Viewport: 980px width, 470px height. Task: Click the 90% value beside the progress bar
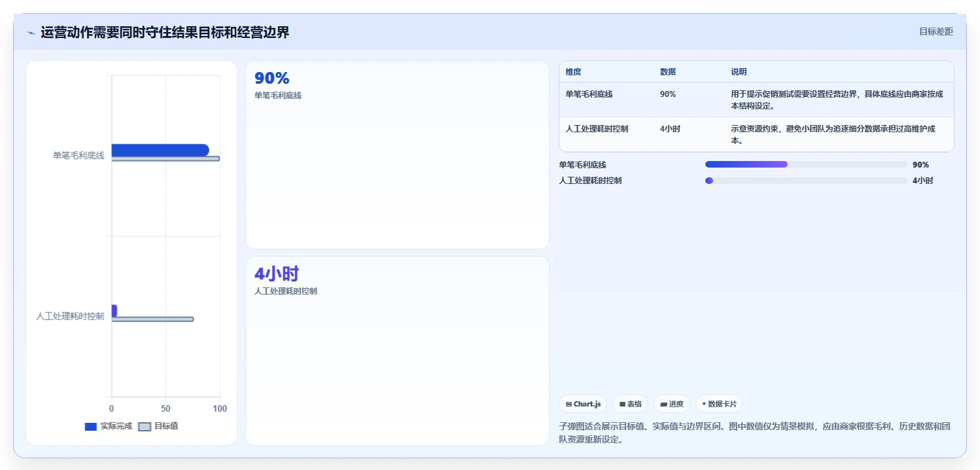point(920,165)
